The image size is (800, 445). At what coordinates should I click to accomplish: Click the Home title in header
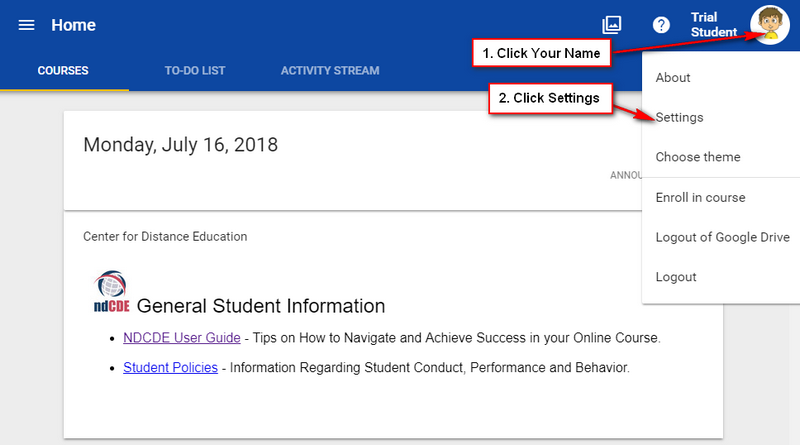pyautogui.click(x=73, y=25)
